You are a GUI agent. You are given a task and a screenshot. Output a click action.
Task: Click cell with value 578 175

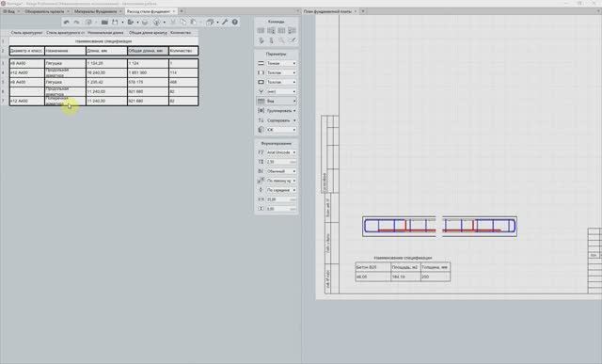[148, 82]
